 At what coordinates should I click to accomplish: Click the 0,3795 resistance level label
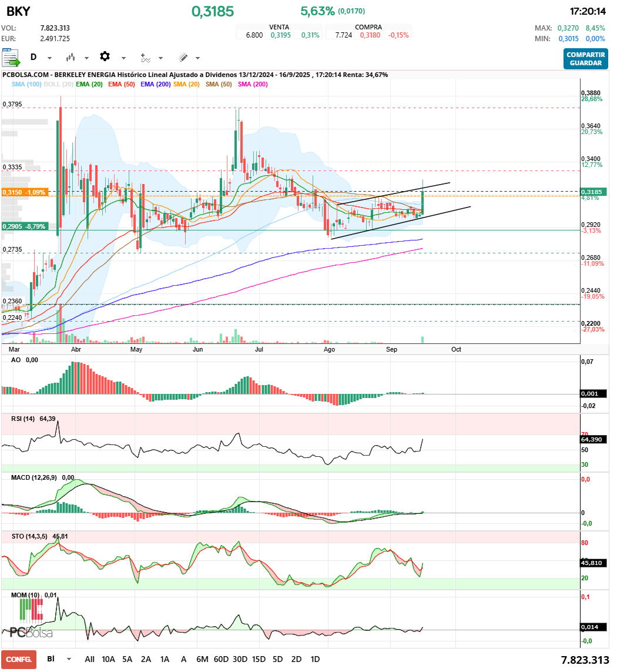pyautogui.click(x=12, y=104)
